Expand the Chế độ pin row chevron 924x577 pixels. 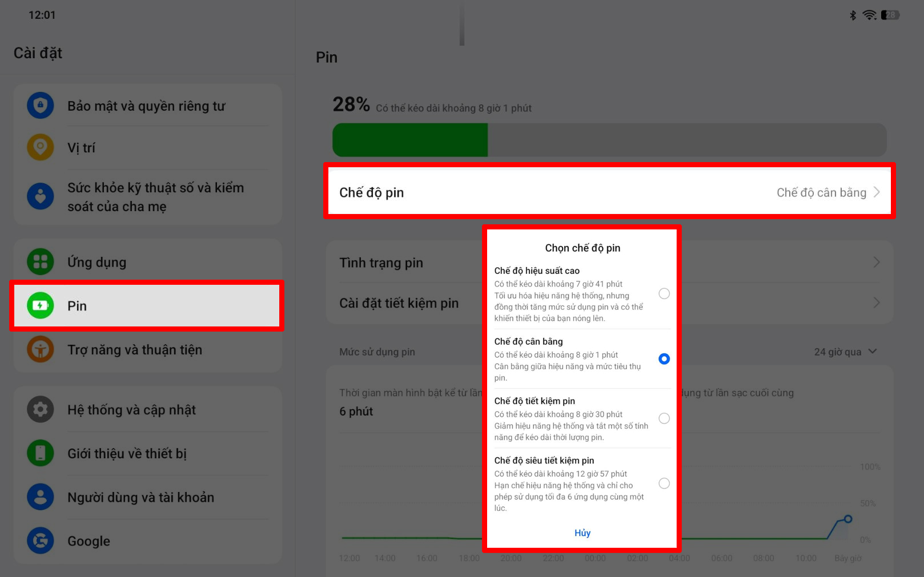pos(877,192)
